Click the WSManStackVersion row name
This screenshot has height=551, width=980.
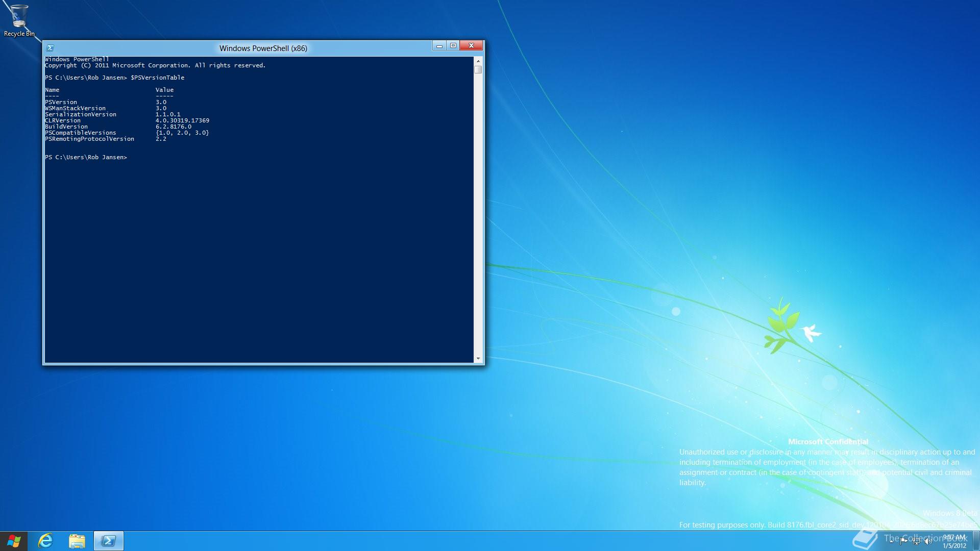[x=76, y=108]
